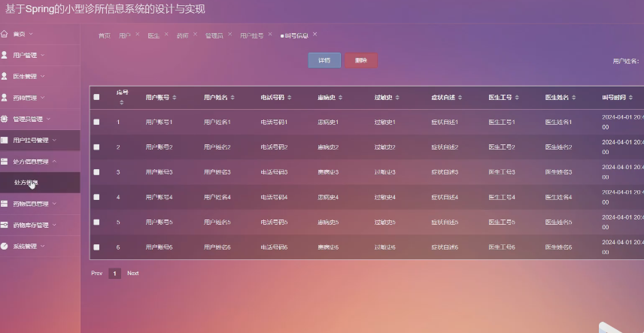Click the system title text at top
The image size is (644, 333).
105,9
